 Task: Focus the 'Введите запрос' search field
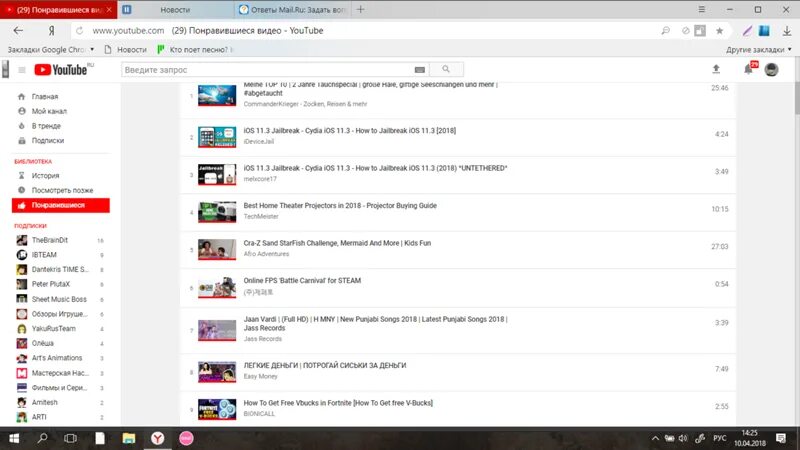tap(268, 70)
